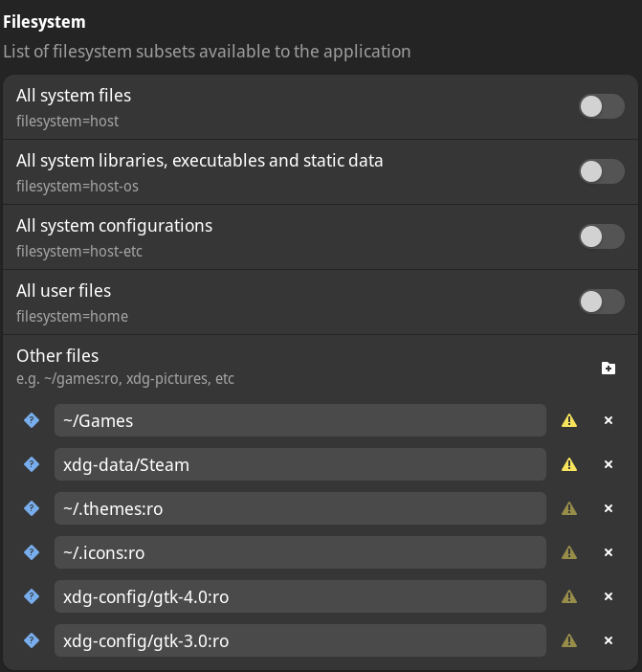Click the blue info icon beside ~/Games
This screenshot has height=672, width=642.
pyautogui.click(x=32, y=420)
